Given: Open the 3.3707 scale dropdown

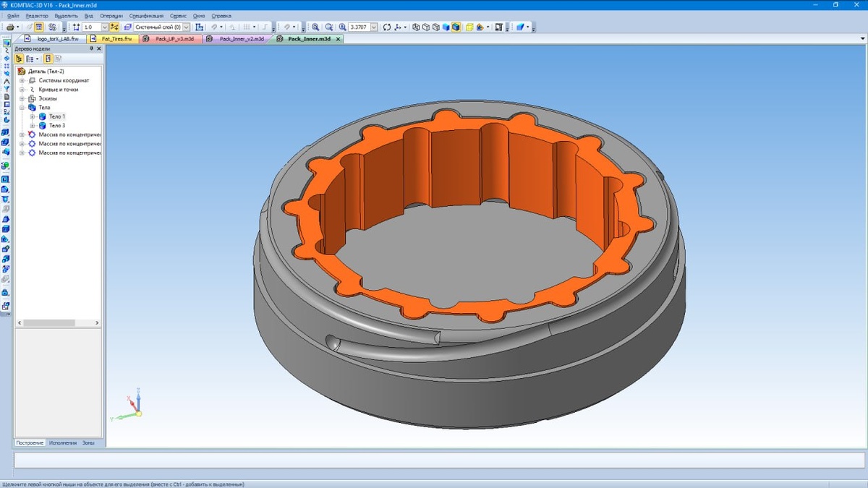Looking at the screenshot, I should coord(374,27).
